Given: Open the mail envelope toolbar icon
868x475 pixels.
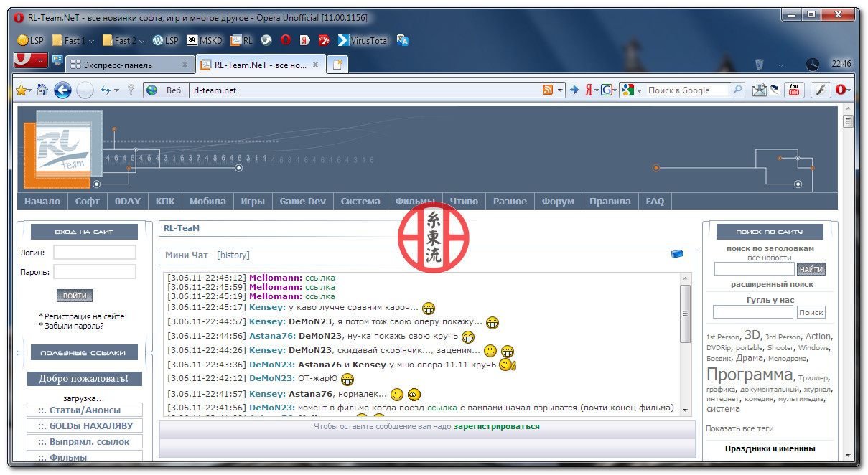Looking at the screenshot, I should point(759,90).
